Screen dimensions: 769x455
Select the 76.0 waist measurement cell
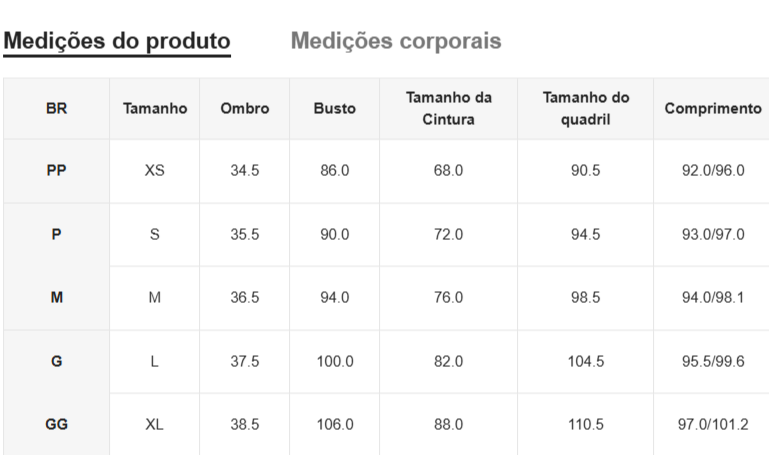click(x=449, y=297)
